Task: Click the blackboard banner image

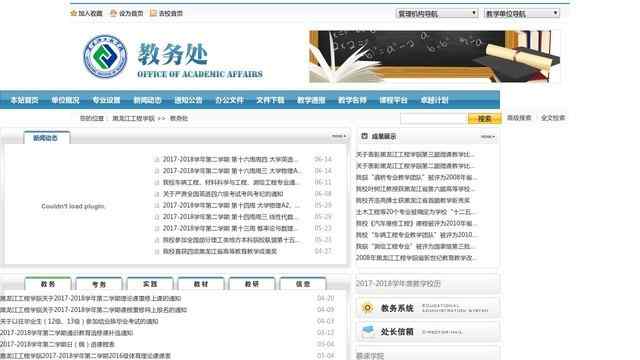Action: pos(434,57)
